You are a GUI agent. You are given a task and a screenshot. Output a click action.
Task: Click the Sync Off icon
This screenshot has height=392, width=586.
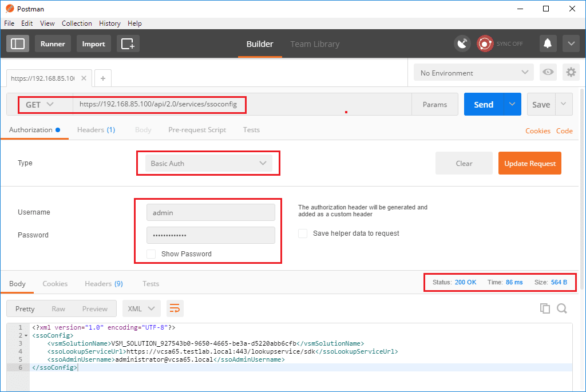click(x=486, y=44)
